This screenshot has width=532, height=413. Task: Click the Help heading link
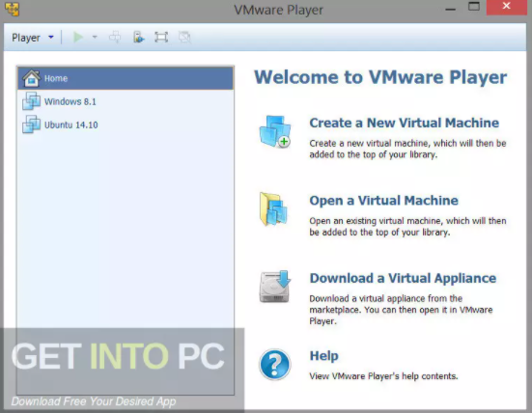324,356
